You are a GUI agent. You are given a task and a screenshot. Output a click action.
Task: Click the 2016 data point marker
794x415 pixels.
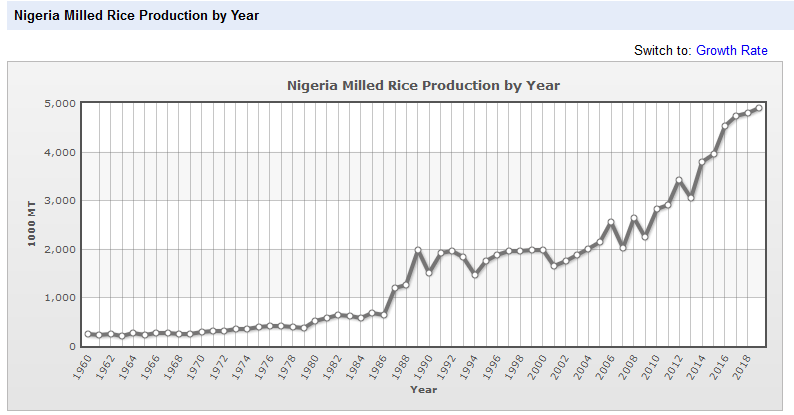coord(725,126)
